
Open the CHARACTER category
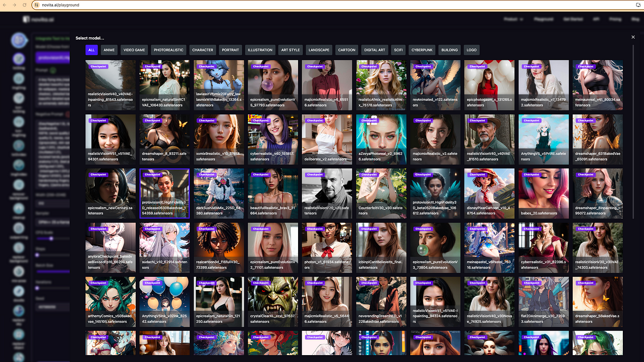click(202, 50)
